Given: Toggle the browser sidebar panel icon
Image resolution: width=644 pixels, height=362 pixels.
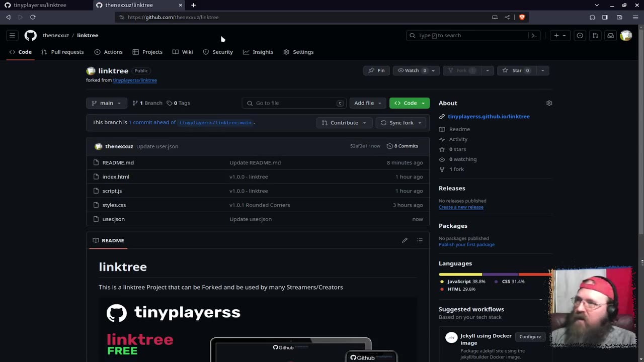Looking at the screenshot, I should (605, 17).
